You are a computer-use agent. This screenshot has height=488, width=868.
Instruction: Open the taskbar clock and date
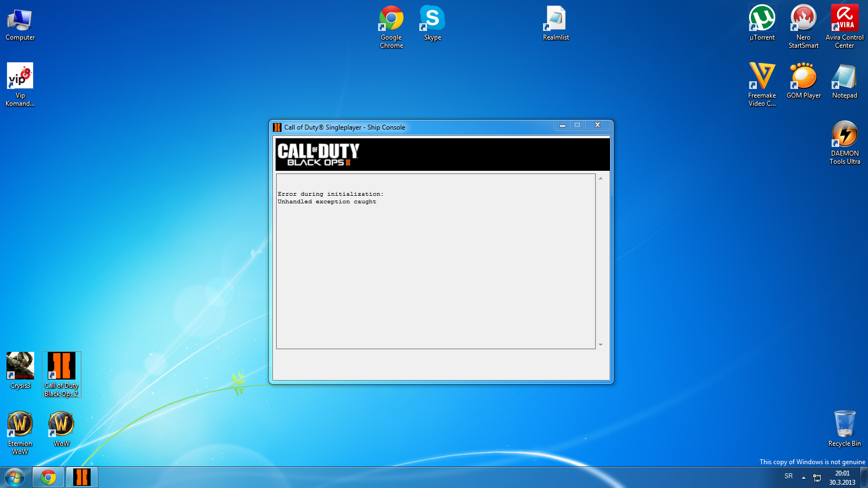(x=842, y=478)
